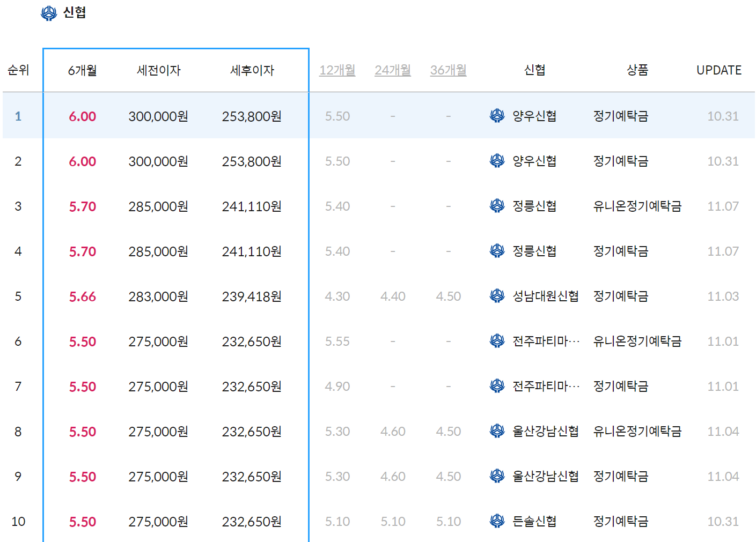The image size is (756, 542).
Task: Click the 5.70 rate in rank 4 row
Action: pyautogui.click(x=83, y=251)
